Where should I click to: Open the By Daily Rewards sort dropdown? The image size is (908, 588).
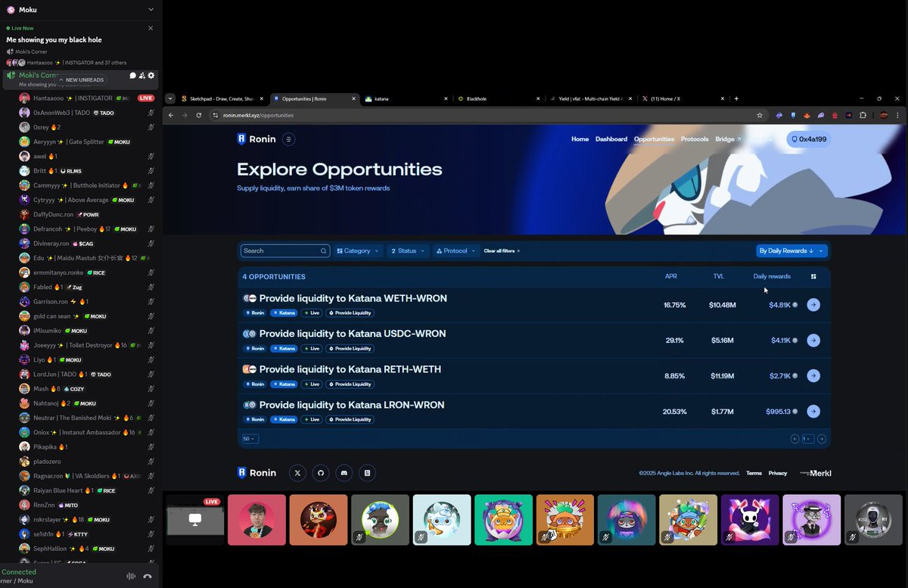click(x=791, y=250)
